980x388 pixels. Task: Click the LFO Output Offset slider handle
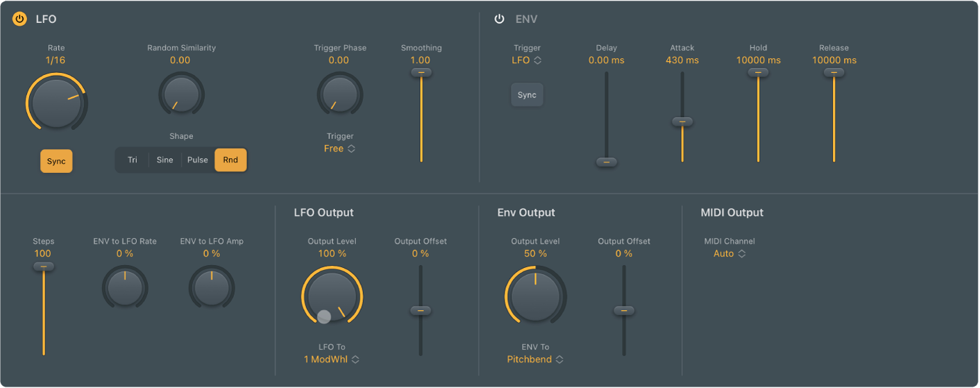tap(421, 310)
